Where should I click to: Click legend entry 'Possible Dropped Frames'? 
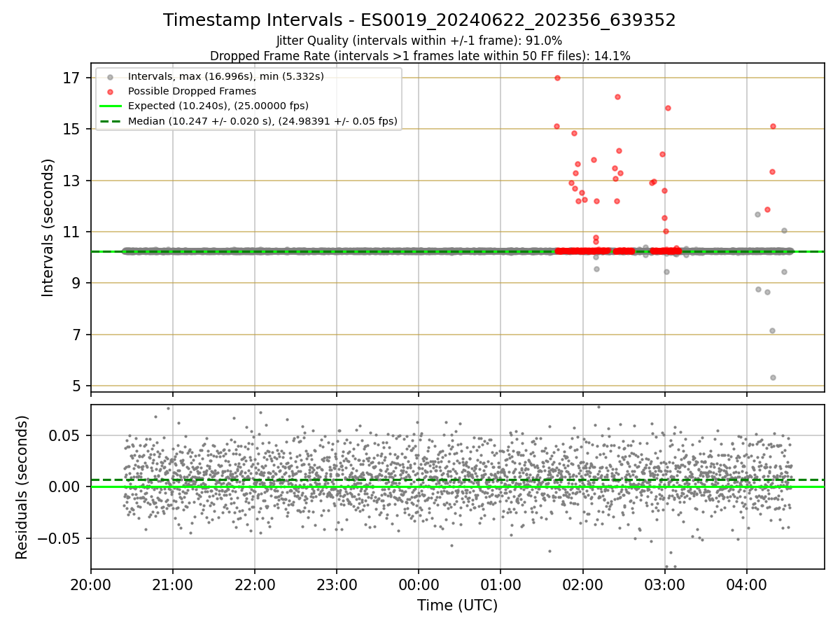point(192,91)
